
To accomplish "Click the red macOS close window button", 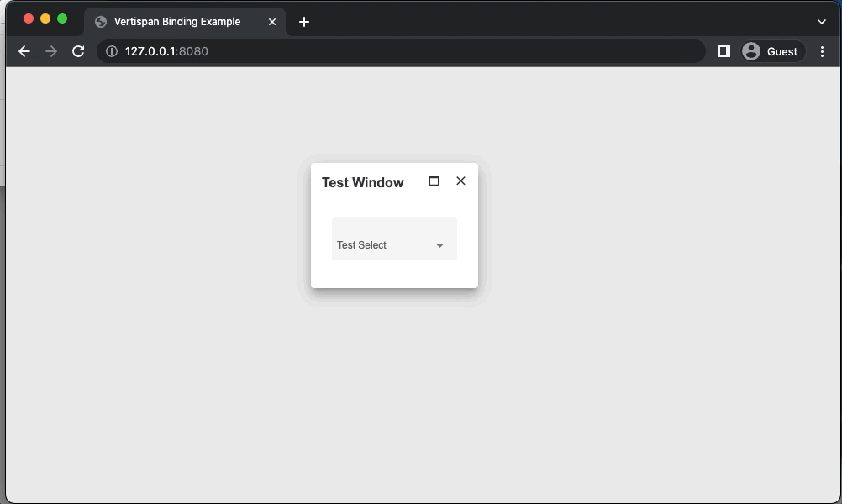I will click(29, 18).
